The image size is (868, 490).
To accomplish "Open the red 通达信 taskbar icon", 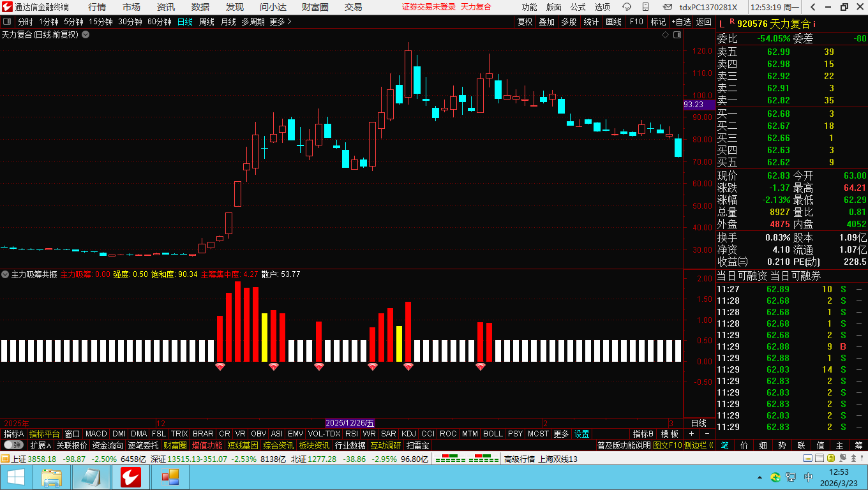I will [x=130, y=477].
